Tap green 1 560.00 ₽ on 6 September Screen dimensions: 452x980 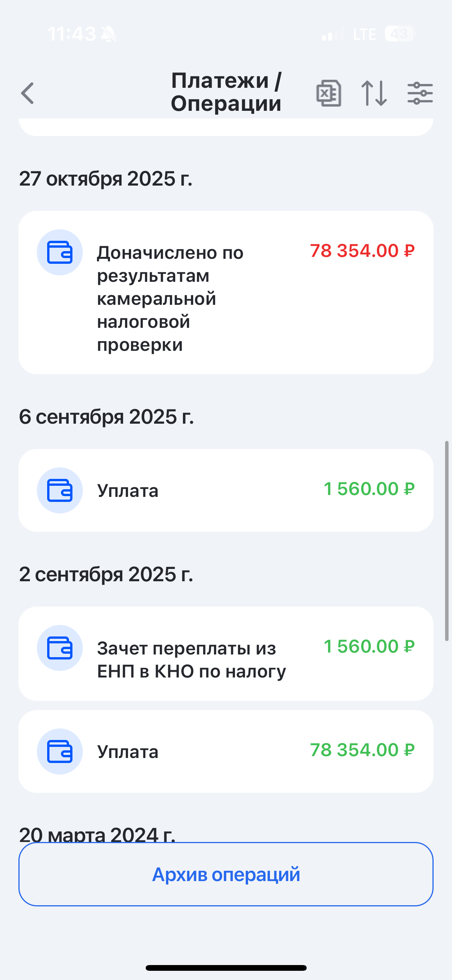369,489
